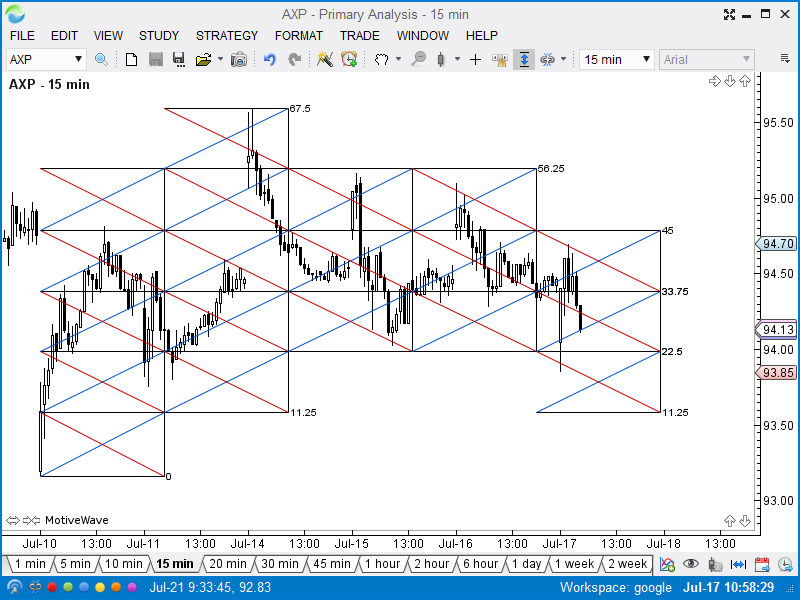Viewport: 800px width, 600px height.
Task: Switch to the 2 week tab
Action: click(627, 564)
